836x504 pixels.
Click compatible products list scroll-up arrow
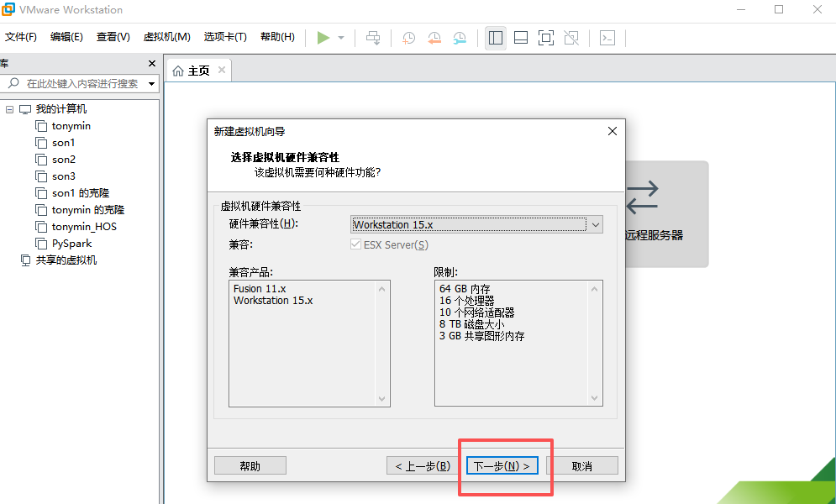pyautogui.click(x=381, y=289)
